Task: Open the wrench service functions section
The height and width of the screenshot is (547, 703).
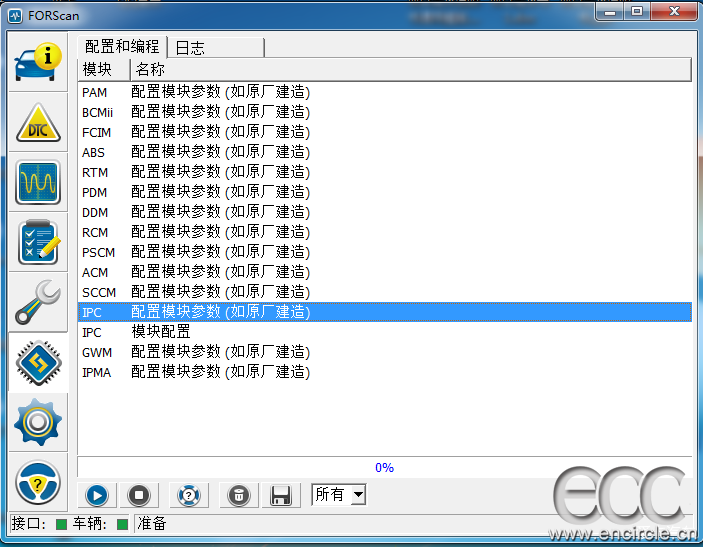Action: click(x=38, y=302)
